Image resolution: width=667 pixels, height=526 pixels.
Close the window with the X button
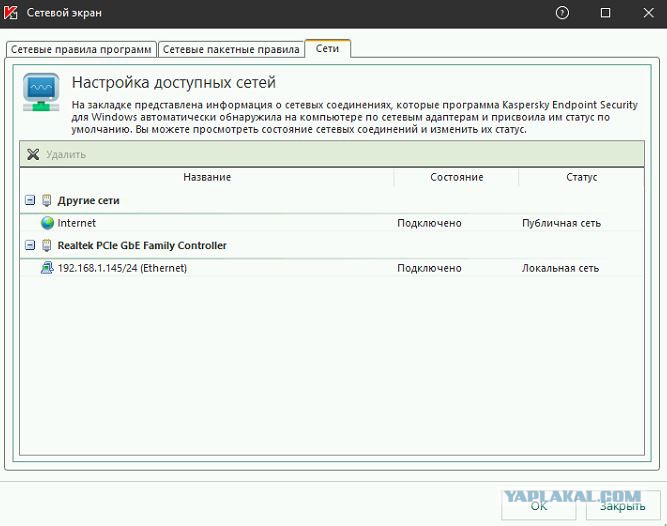pyautogui.click(x=648, y=13)
